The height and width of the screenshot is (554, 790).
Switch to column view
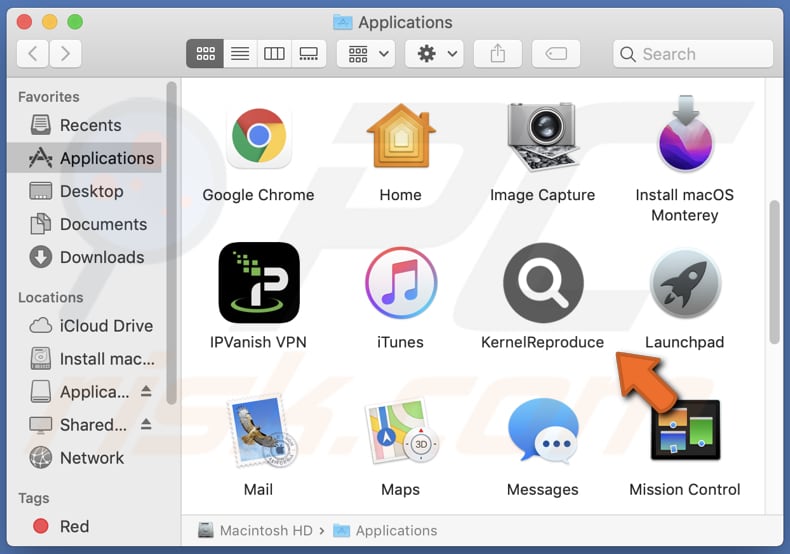coord(274,53)
